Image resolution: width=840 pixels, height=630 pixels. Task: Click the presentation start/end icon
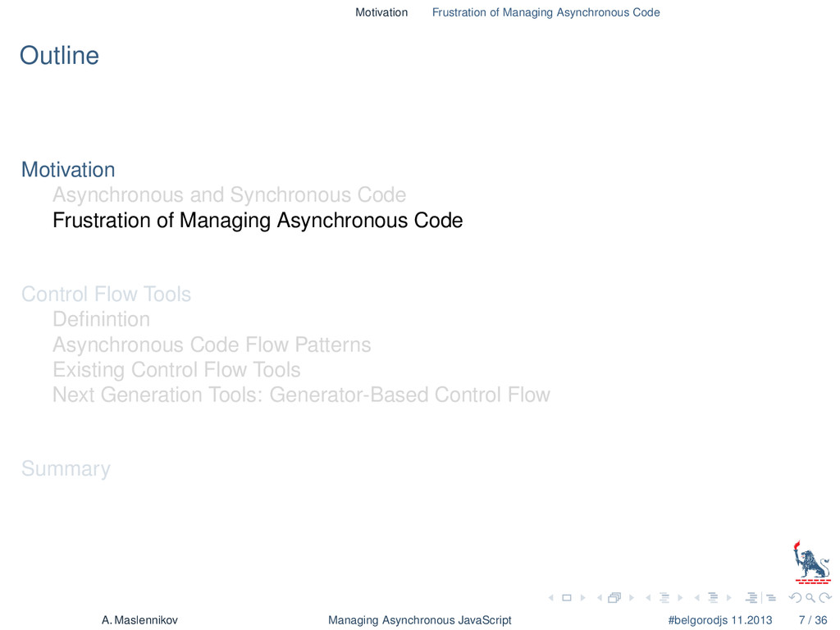click(751, 597)
